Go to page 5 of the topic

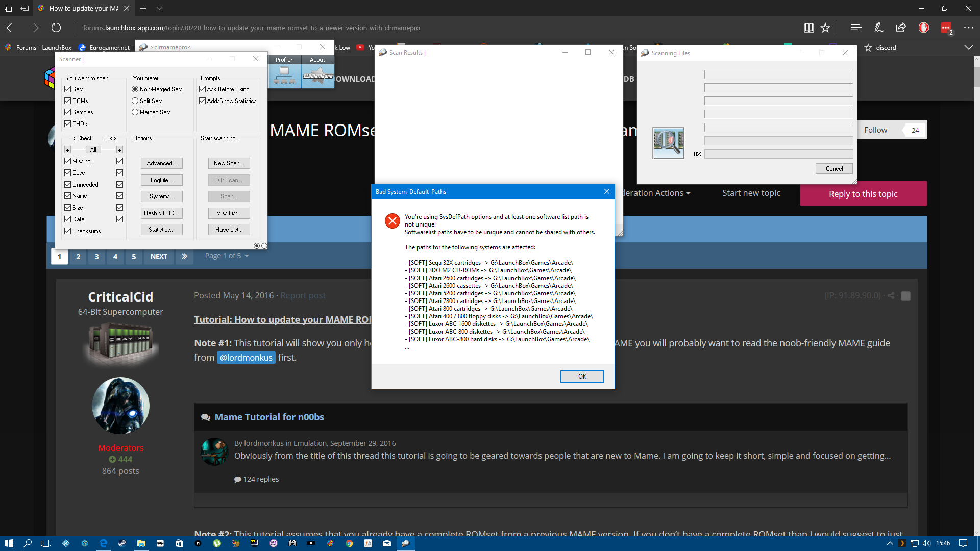click(x=134, y=256)
